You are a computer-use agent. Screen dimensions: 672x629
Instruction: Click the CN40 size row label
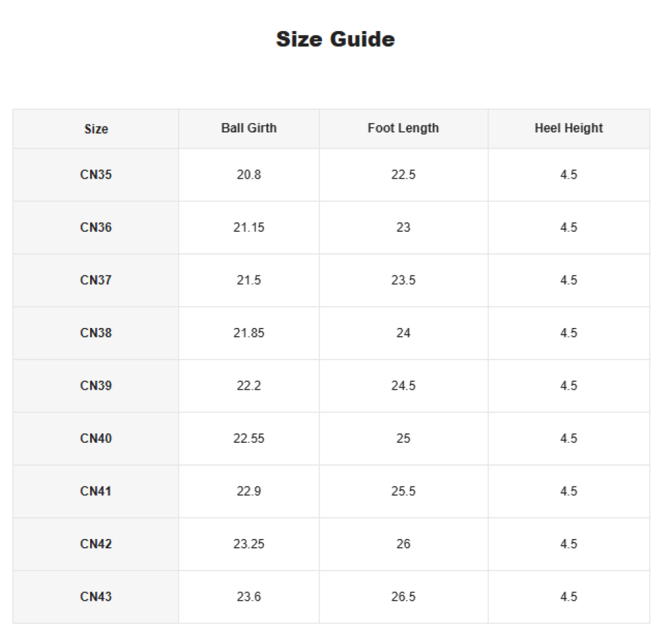click(x=96, y=438)
